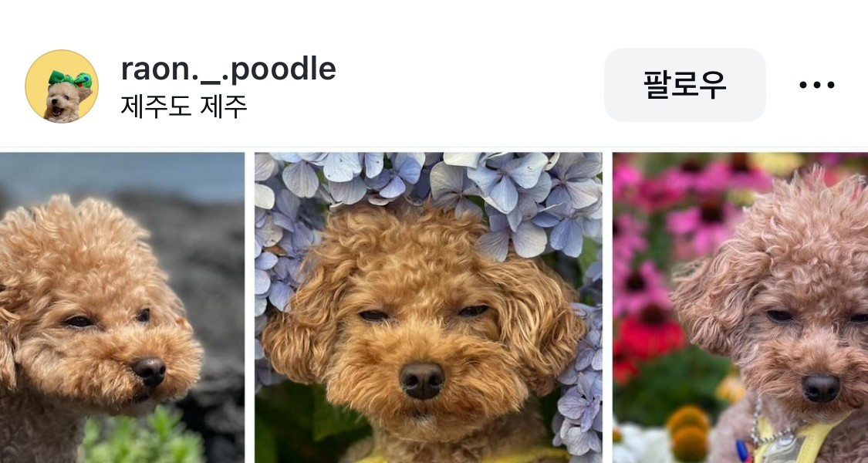Tap the black nose of the middle poodle

tap(422, 380)
